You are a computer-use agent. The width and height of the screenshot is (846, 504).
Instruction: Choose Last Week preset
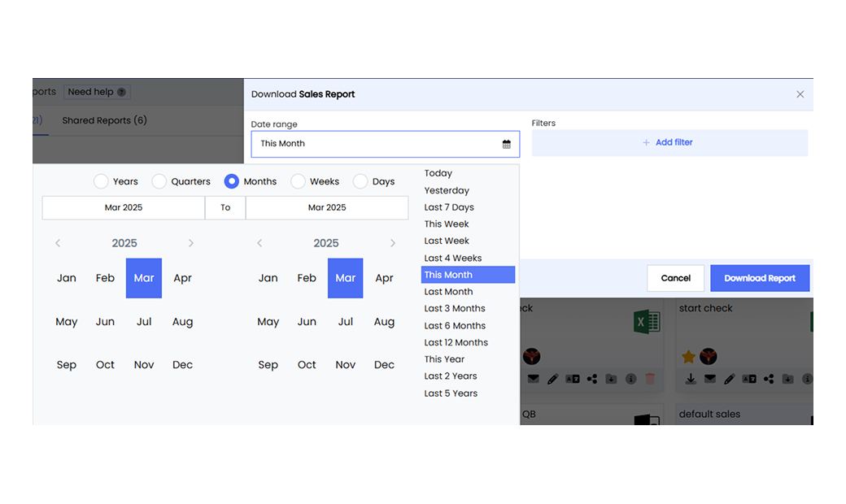[447, 241]
